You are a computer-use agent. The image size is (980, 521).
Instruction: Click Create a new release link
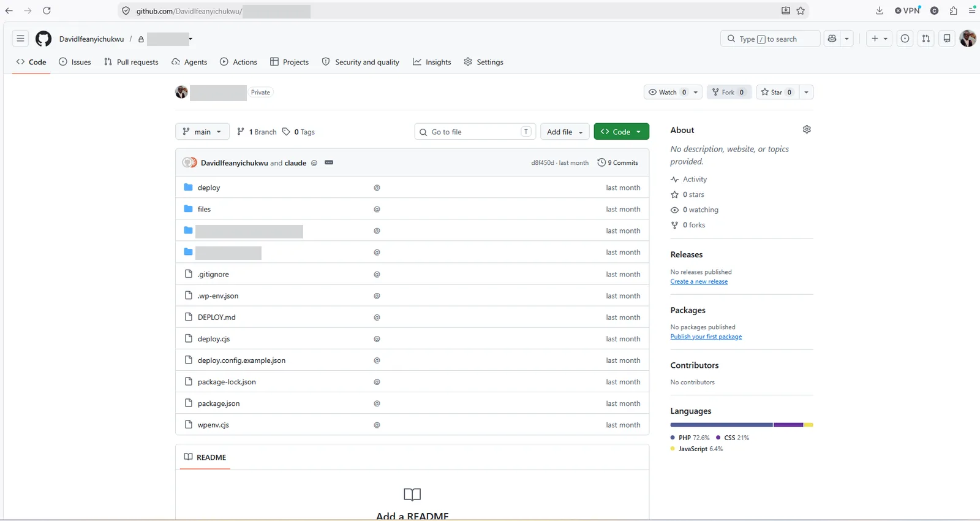[699, 281]
